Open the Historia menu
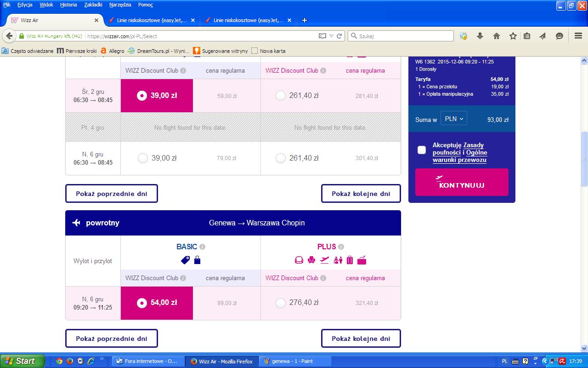 tap(68, 5)
